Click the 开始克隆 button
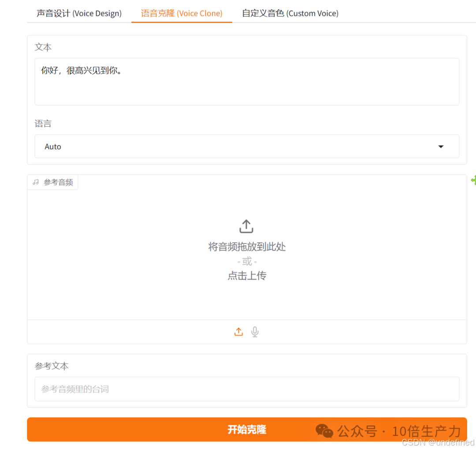Viewport: 476px width, 450px height. click(x=247, y=429)
